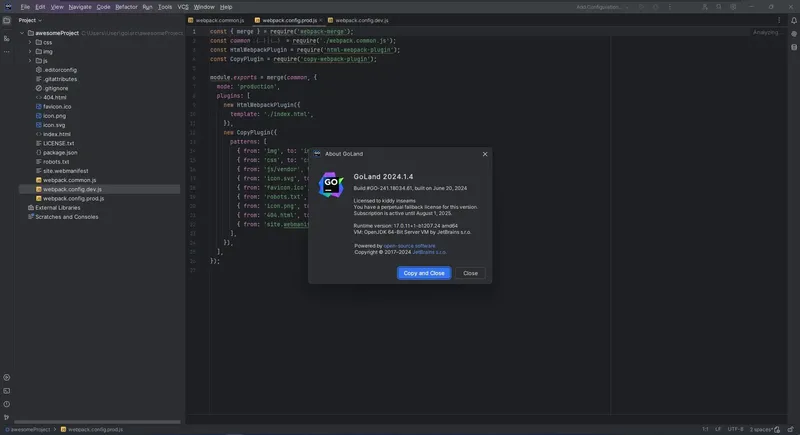Change line separator LF in status bar
This screenshot has height=435, width=800.
718,429
